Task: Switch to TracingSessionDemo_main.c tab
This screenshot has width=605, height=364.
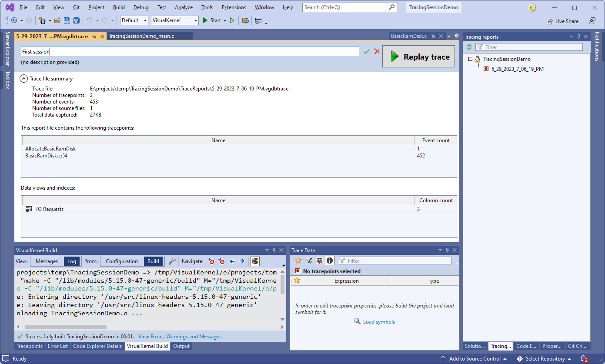Action: (141, 36)
